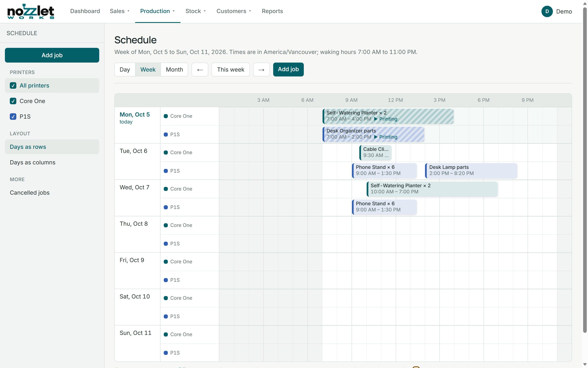Open the Reports page
The width and height of the screenshot is (588, 368).
point(272,11)
